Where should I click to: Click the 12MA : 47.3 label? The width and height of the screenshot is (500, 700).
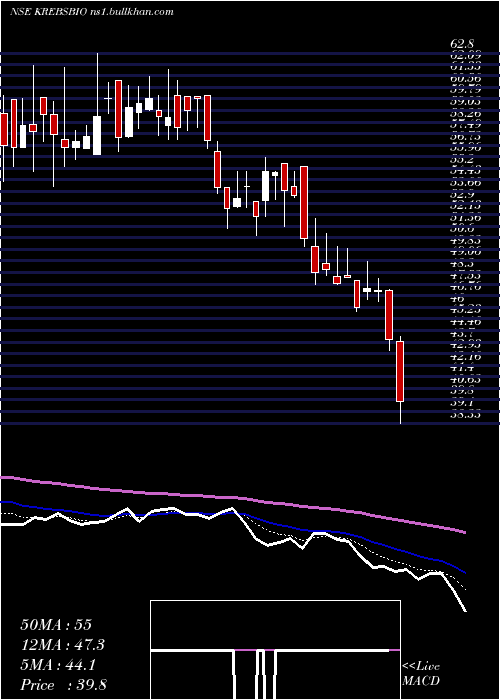(63, 645)
